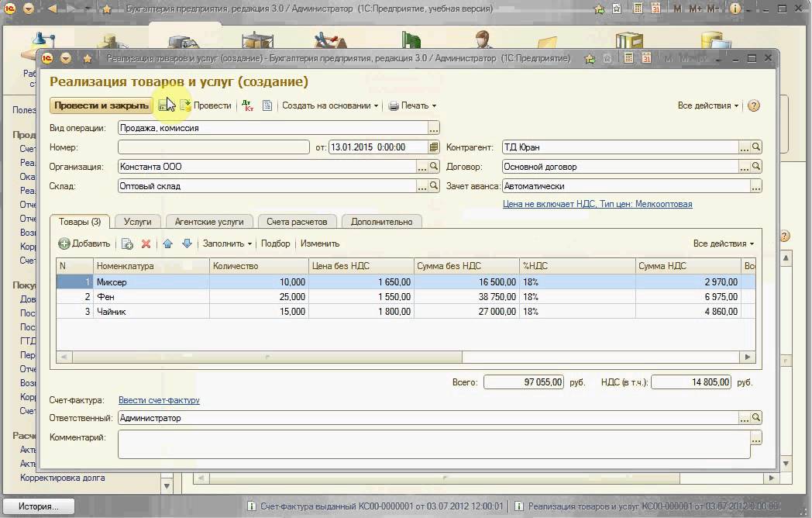
Task: Click Подбор button
Action: tap(276, 243)
